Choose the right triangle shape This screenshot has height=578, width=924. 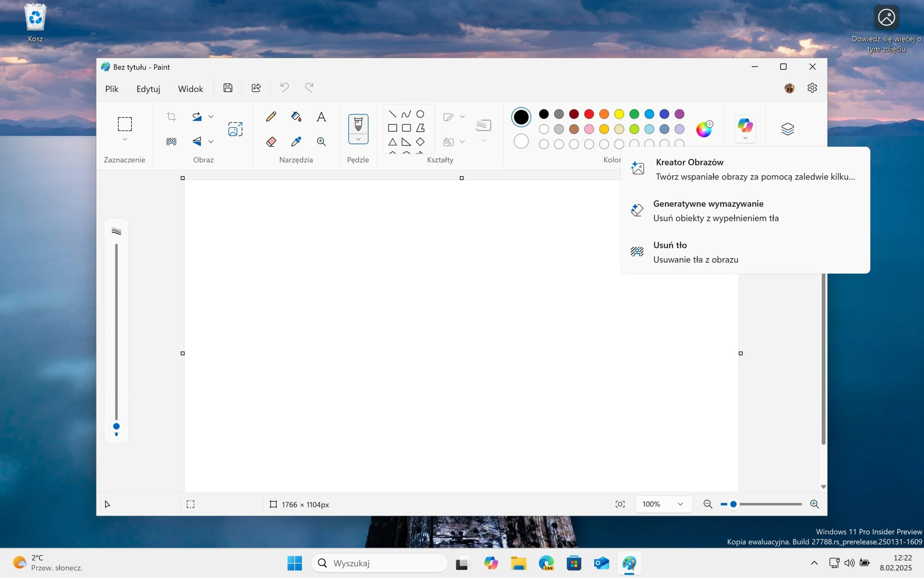pos(406,142)
